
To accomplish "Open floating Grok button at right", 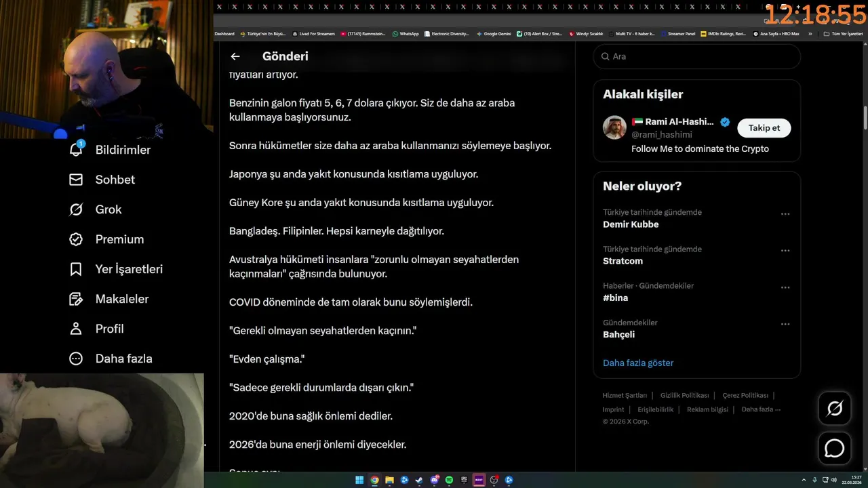I will [x=834, y=408].
